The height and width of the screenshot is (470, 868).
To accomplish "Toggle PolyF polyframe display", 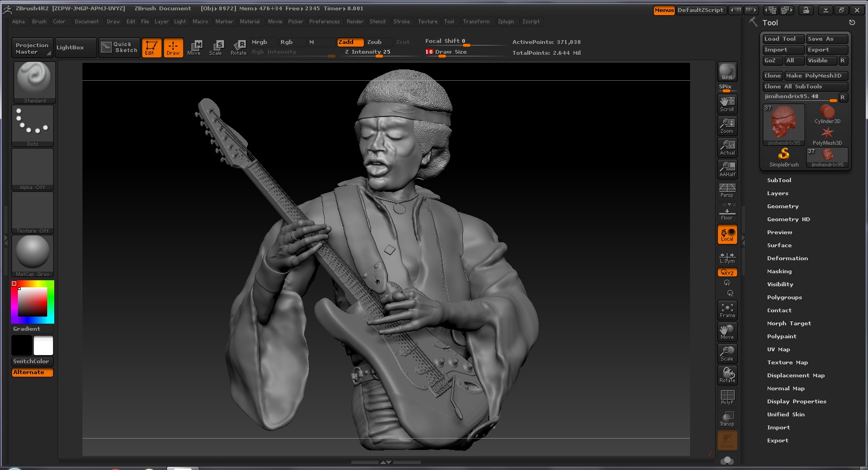I will coord(727,397).
